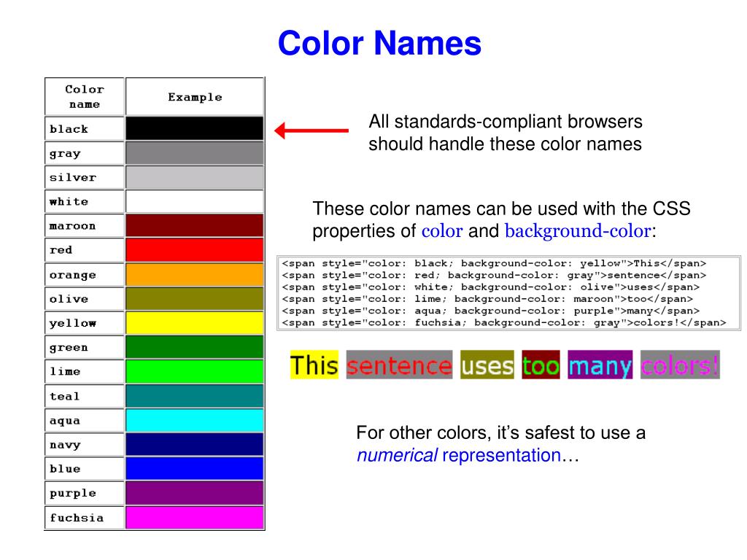Image resolution: width=747 pixels, height=560 pixels.
Task: Select the fuchsia color swatch
Action: 193,517
